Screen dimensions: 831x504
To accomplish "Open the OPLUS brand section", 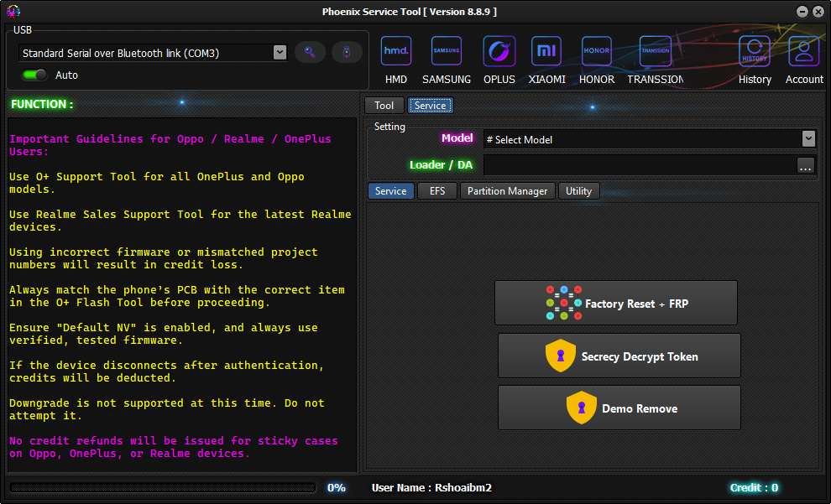I will coord(499,60).
